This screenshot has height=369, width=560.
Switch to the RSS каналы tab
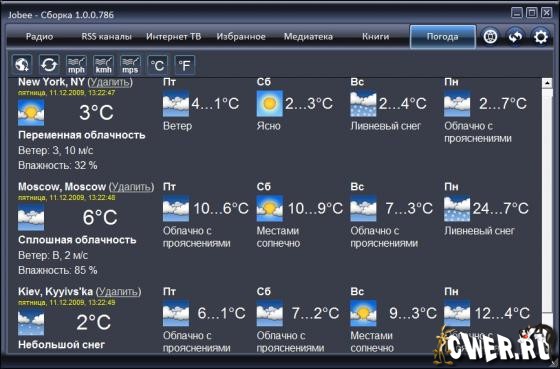[x=106, y=36]
